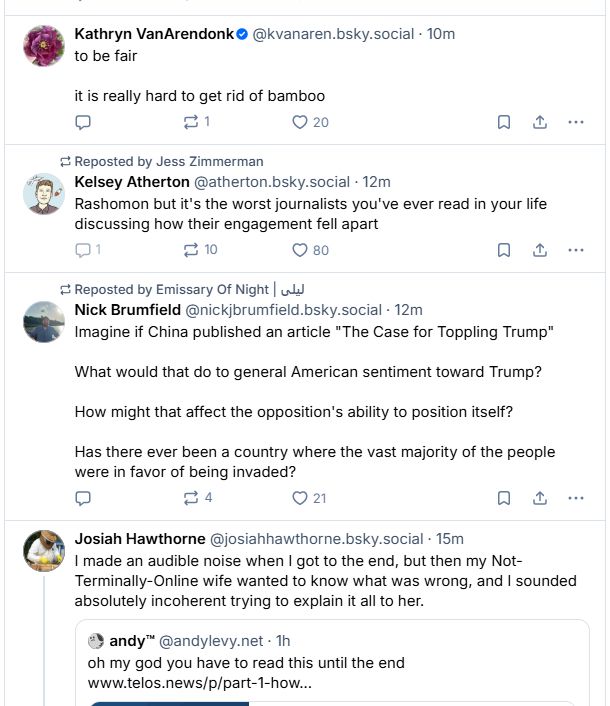Open Kathryn VanArendonk's avatar
This screenshot has width=610, height=706.
point(44,46)
